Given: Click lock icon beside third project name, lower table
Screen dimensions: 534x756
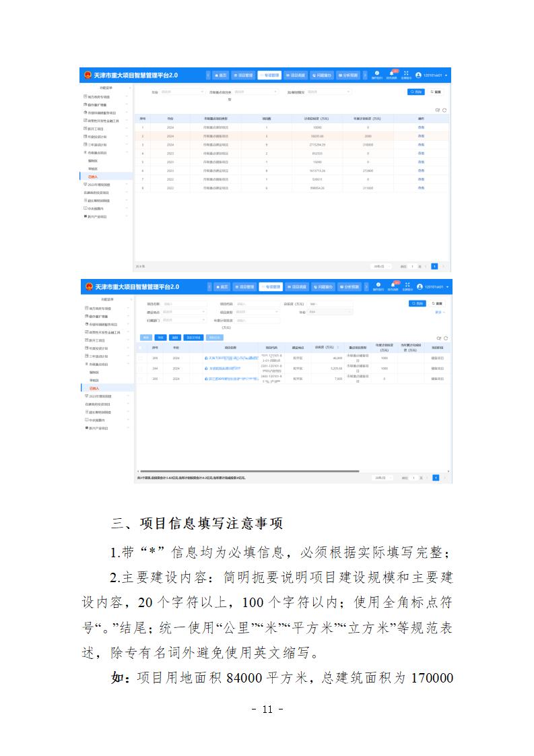Looking at the screenshot, I should (x=206, y=379).
